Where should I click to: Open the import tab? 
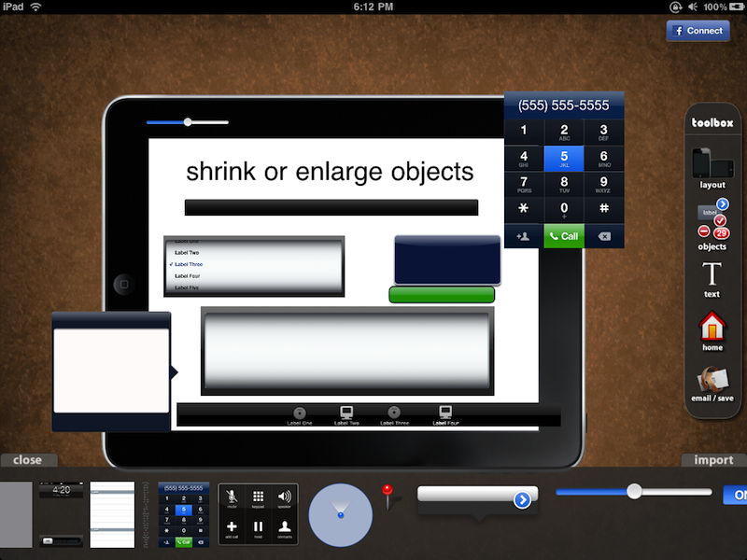713,460
